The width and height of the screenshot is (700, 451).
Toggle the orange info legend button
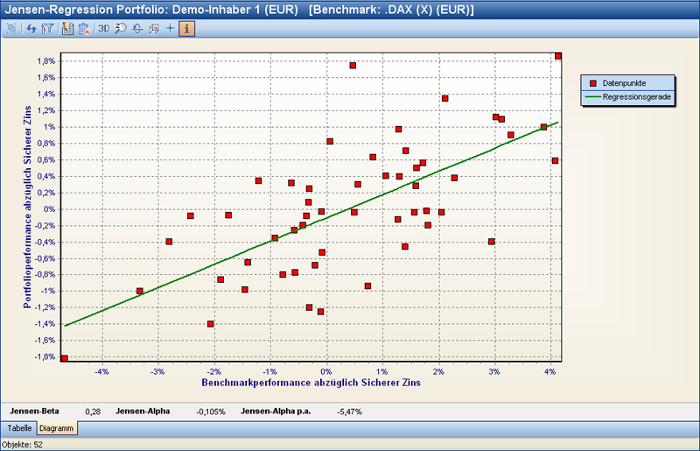pyautogui.click(x=188, y=28)
